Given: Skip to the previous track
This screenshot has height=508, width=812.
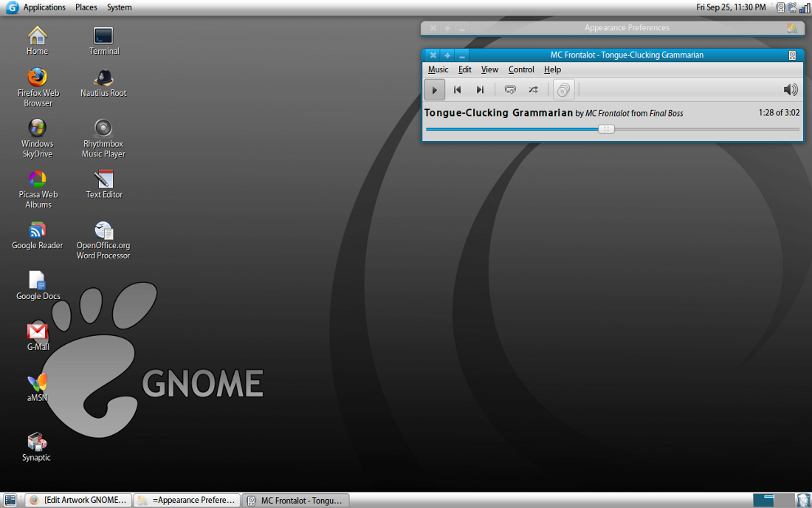Looking at the screenshot, I should 457,89.
